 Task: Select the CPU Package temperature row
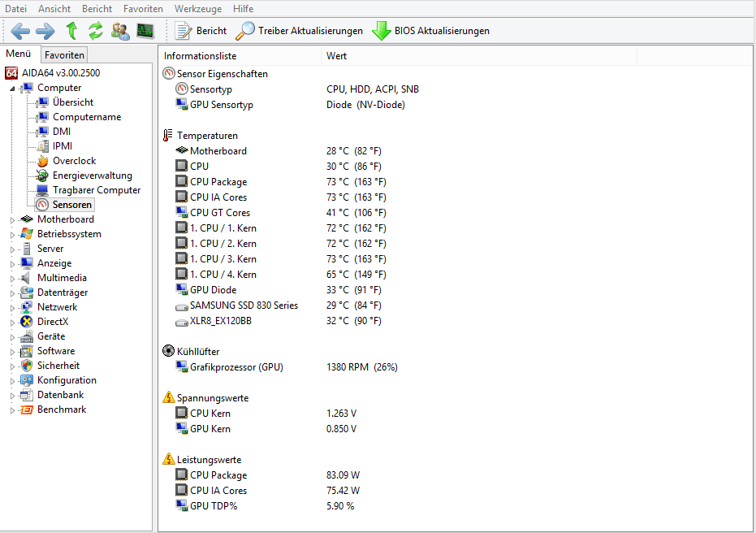coord(282,182)
